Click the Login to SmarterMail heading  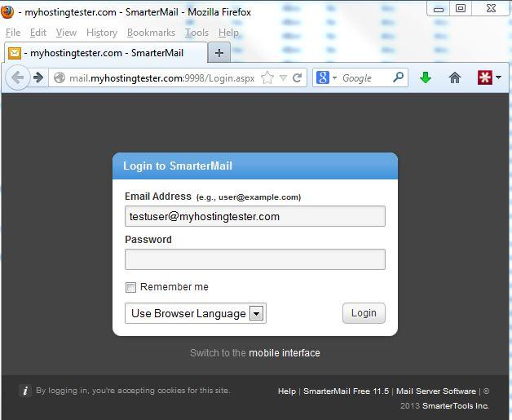pos(178,166)
